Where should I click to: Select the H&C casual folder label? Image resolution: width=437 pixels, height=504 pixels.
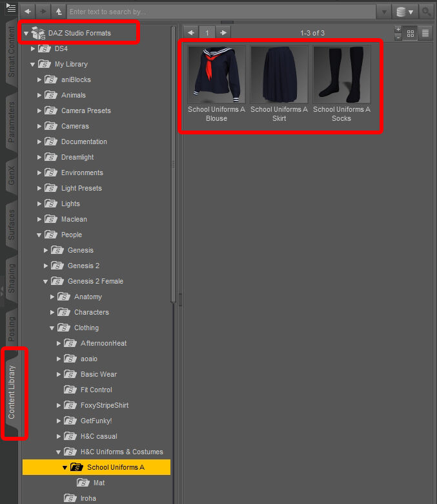[99, 437]
